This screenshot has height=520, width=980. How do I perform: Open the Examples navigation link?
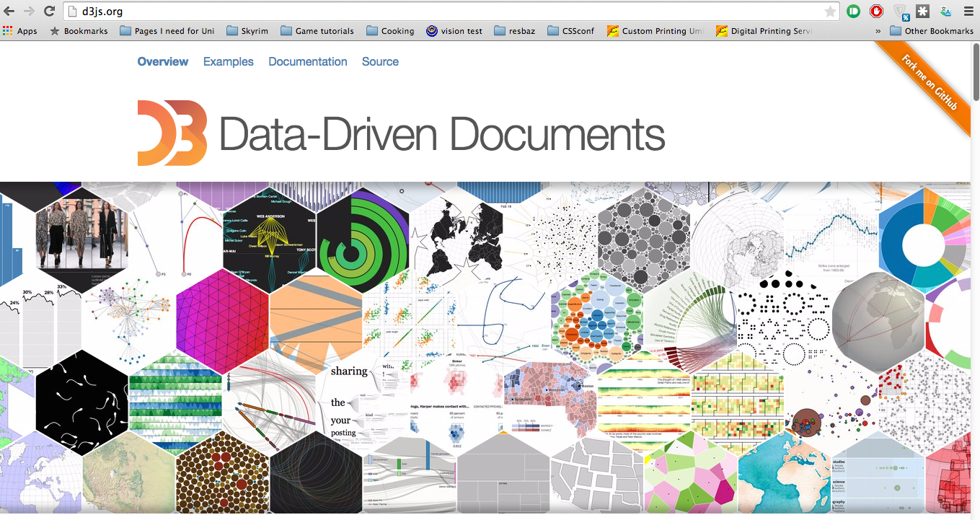229,61
